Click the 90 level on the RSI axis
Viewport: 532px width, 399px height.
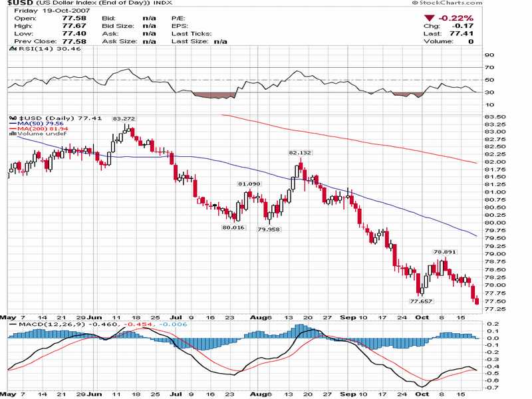coord(489,55)
